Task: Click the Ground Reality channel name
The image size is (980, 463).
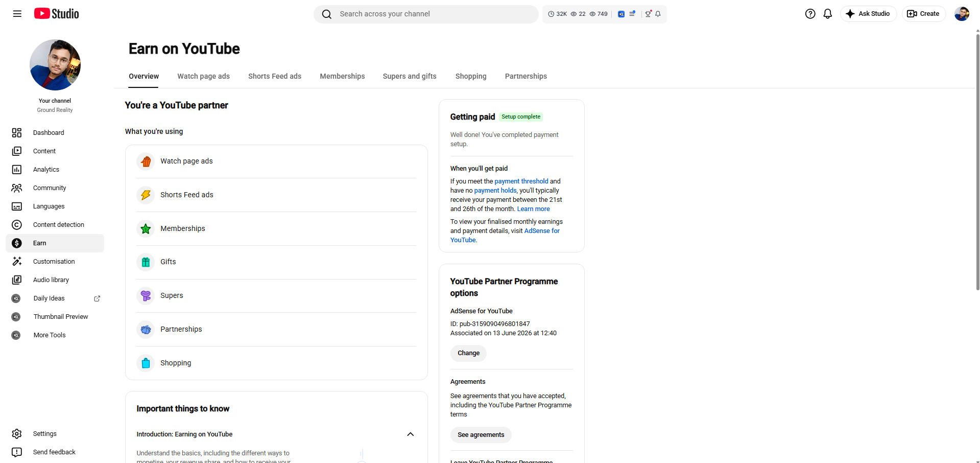Action: pyautogui.click(x=55, y=110)
